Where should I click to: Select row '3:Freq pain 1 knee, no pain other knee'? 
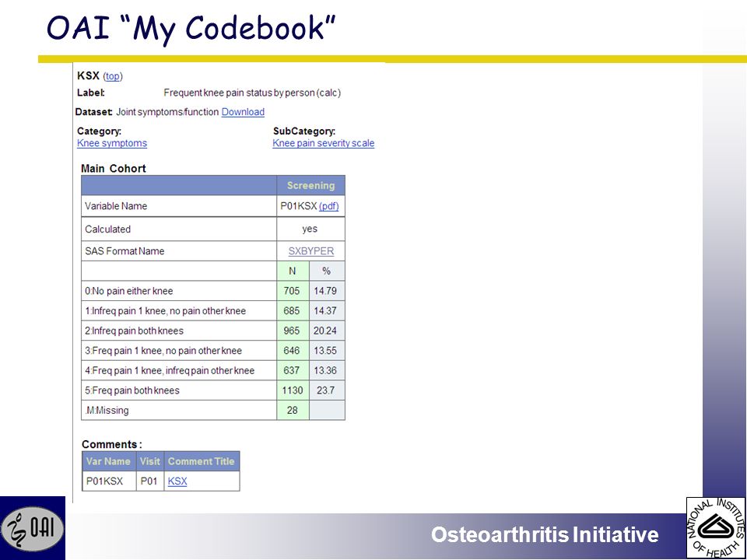coord(213,351)
